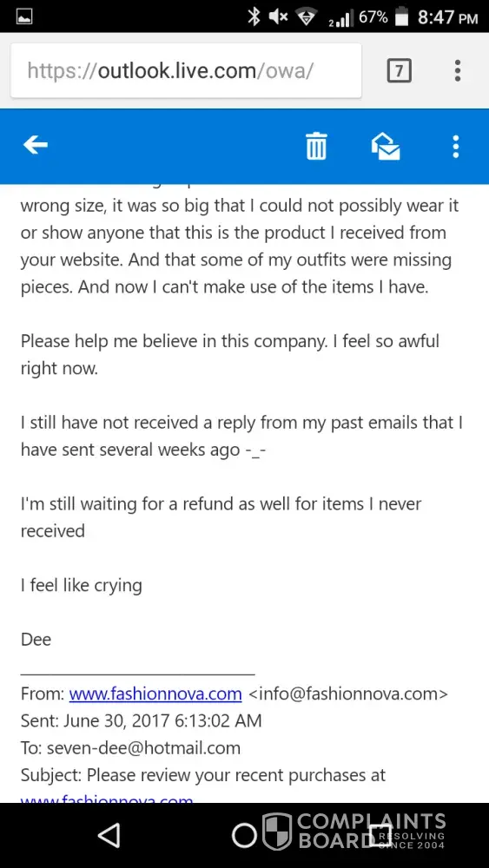Tap the muted volume status icon
Viewport: 489px width, 868px height.
coord(278,17)
